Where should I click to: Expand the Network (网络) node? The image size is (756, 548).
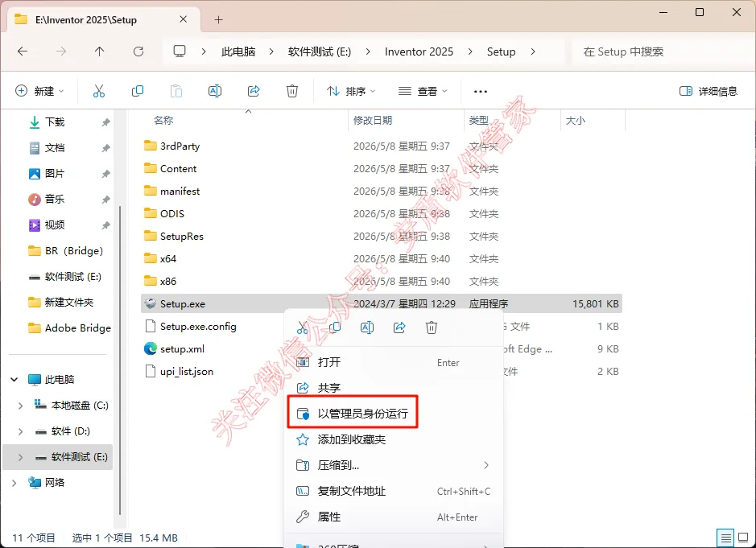pos(14,483)
